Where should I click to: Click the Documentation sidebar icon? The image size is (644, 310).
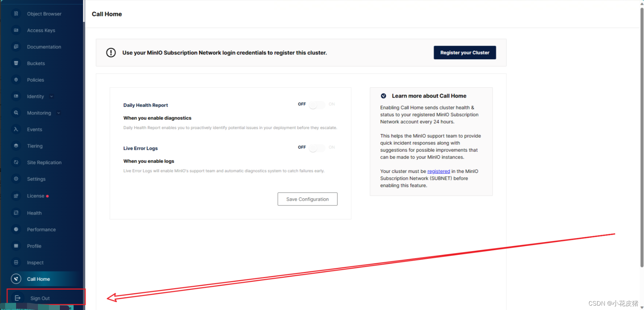click(16, 46)
